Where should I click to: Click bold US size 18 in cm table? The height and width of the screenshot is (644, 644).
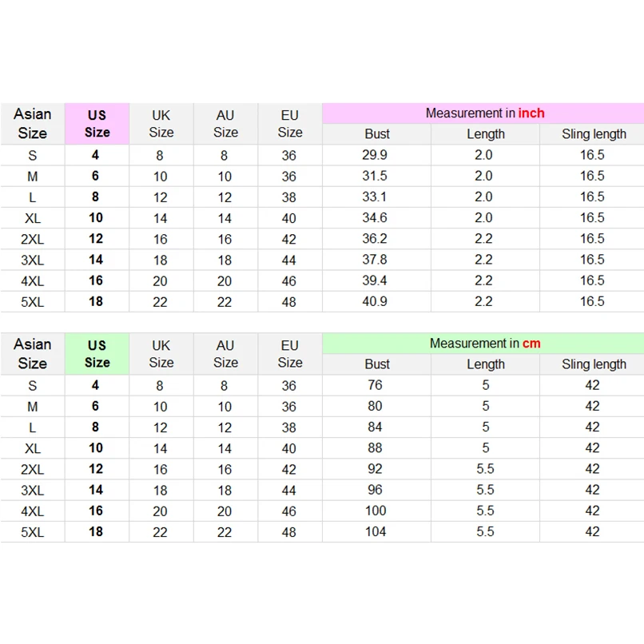[x=96, y=531]
